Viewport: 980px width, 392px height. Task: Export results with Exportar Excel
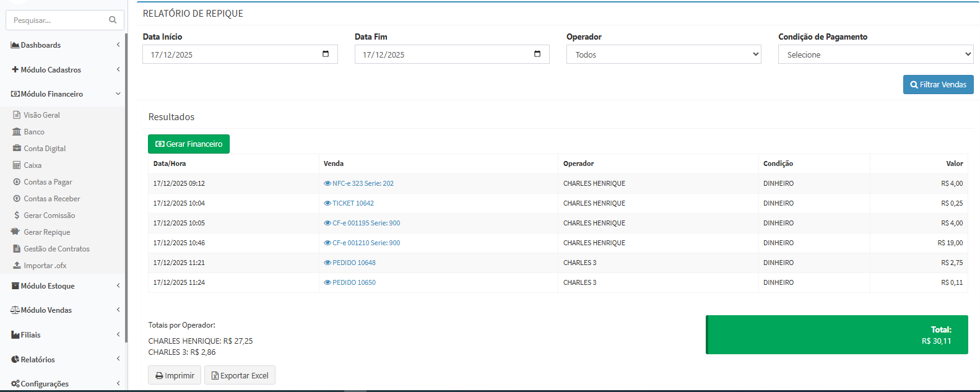click(240, 375)
